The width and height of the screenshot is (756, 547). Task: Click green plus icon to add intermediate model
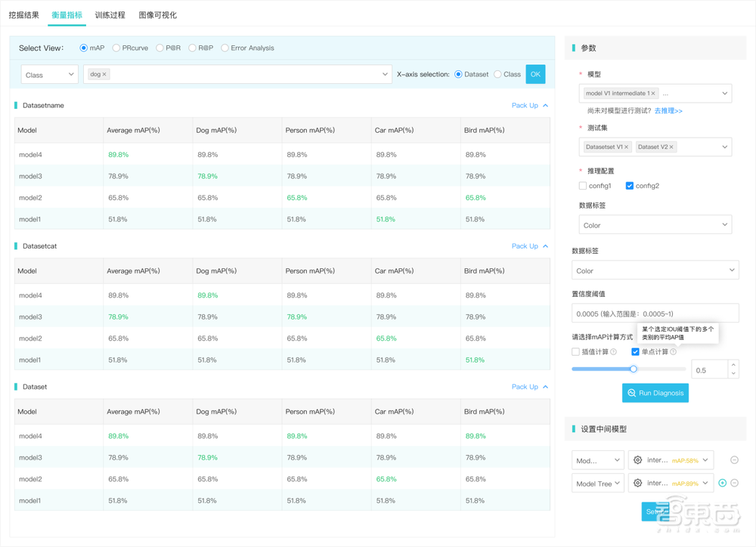(723, 483)
